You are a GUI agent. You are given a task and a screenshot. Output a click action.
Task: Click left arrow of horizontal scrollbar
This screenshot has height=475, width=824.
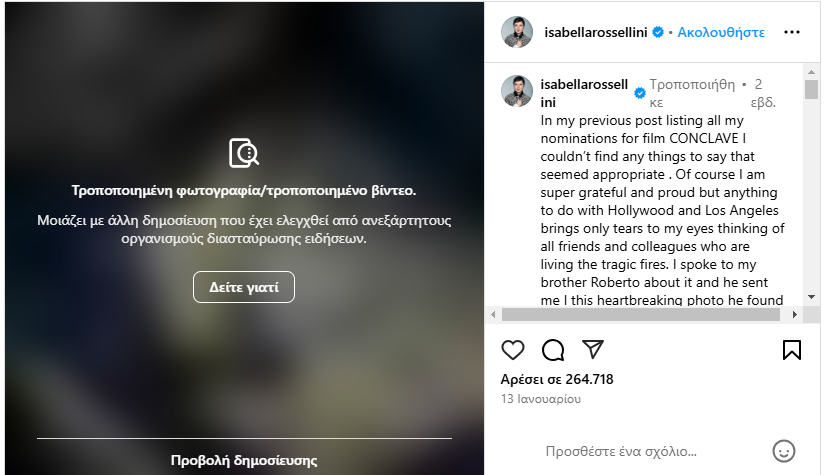click(x=493, y=314)
